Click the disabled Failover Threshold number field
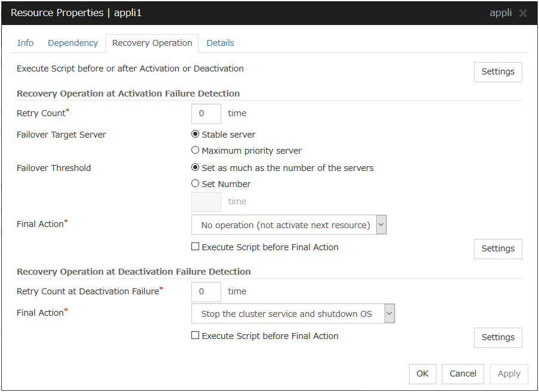Viewport: 539px width, 392px height. click(206, 201)
